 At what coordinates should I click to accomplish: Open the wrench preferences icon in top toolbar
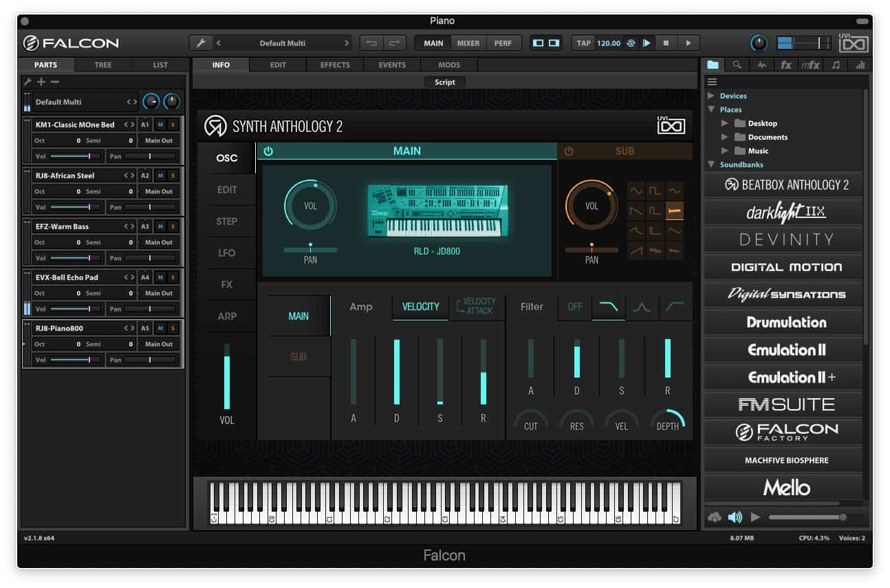tap(202, 43)
